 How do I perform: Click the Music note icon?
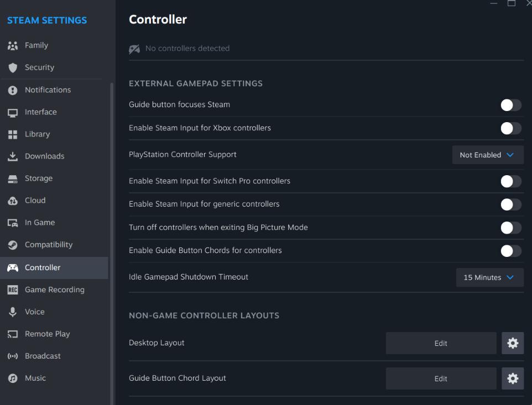coord(13,378)
